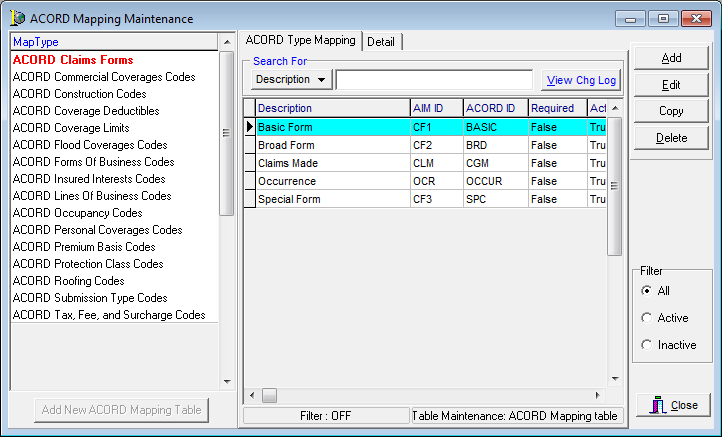
Task: Click the Add button
Action: [671, 58]
